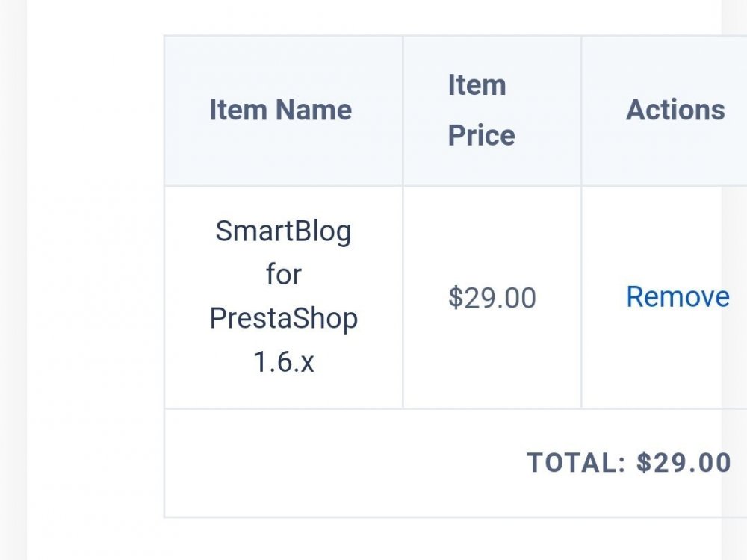Screen dimensions: 747x560
Task: Click the TOTAL: $29.00 summary text
Action: coord(628,463)
